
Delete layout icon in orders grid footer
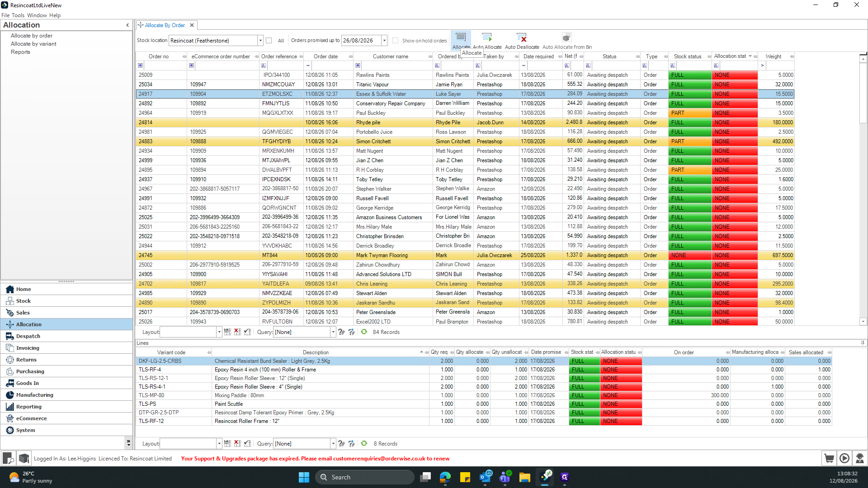pos(237,332)
